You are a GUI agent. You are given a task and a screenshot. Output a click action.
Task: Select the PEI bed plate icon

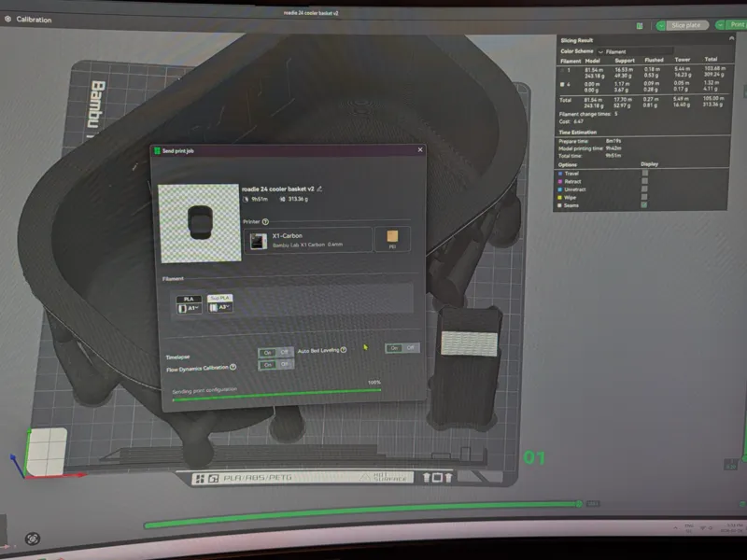[392, 239]
